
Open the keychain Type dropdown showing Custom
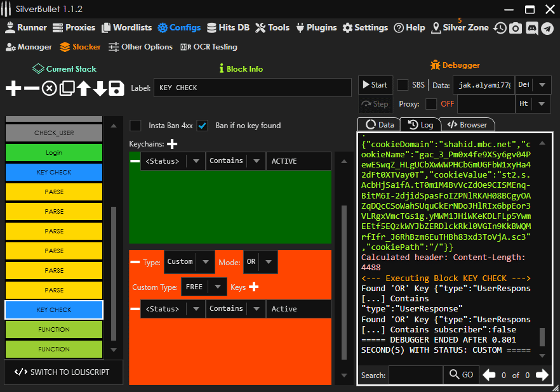(189, 261)
